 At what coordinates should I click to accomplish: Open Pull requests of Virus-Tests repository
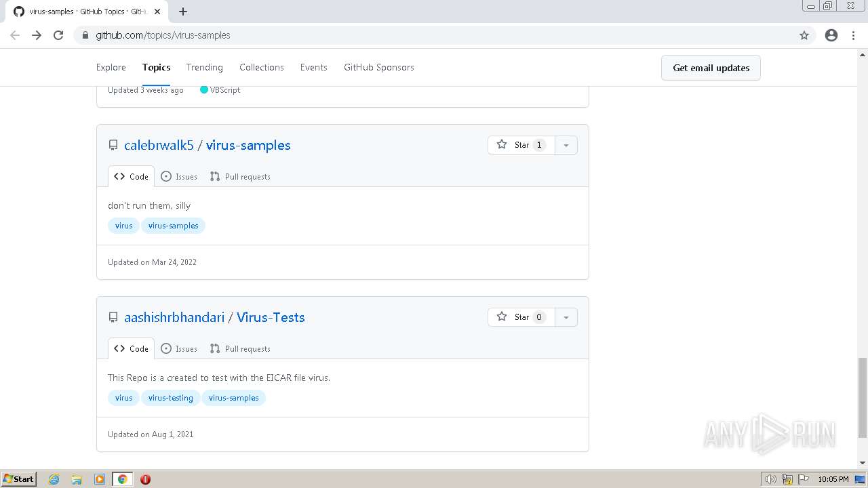click(x=240, y=348)
